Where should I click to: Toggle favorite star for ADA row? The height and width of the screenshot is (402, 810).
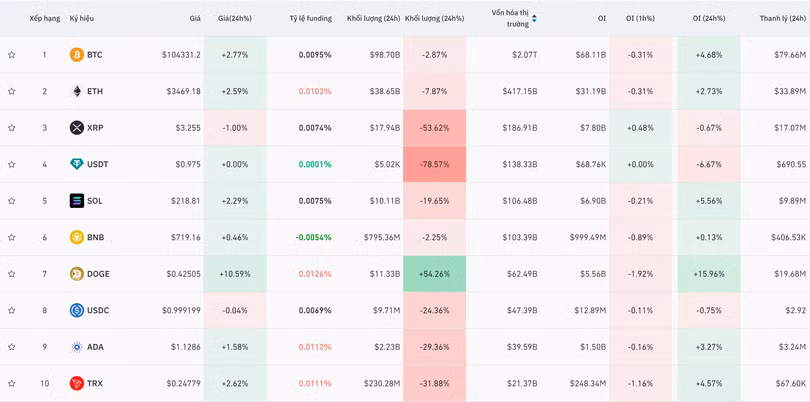12,347
